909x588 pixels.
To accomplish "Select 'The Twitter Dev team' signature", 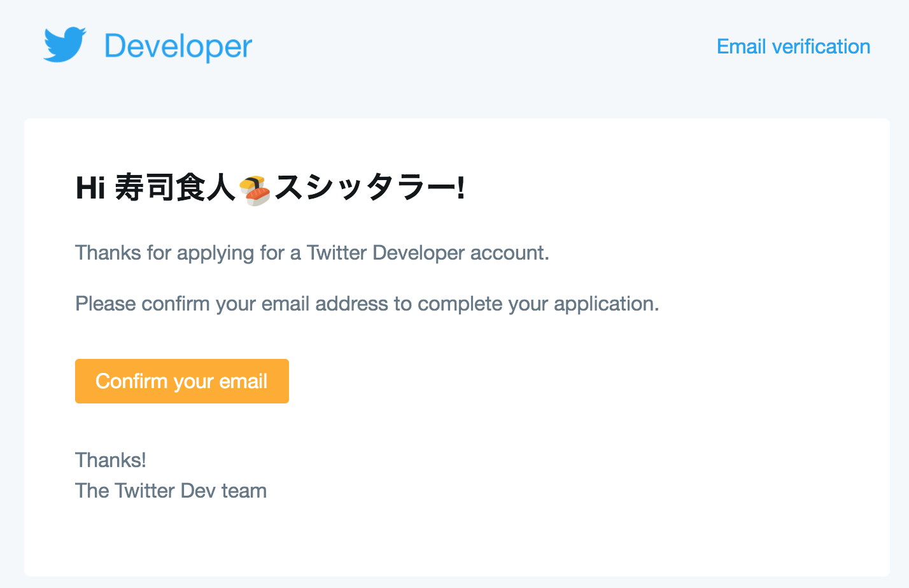I will 171,491.
